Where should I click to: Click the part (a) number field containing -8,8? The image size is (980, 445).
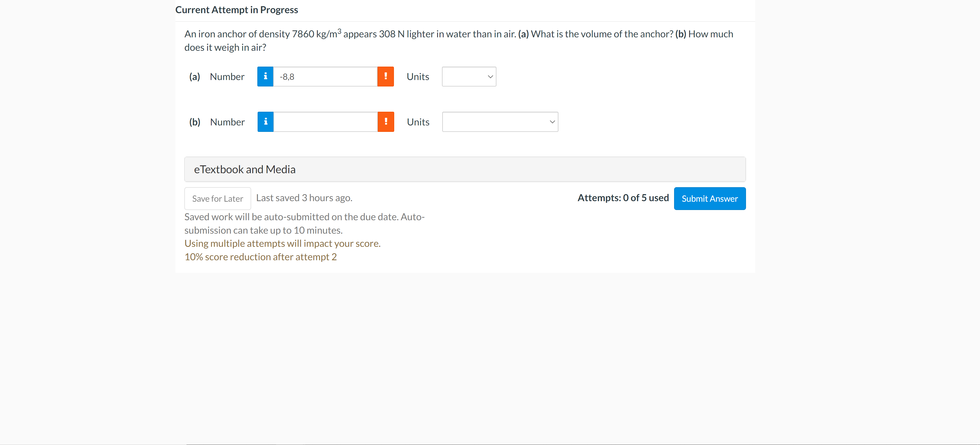tap(325, 77)
